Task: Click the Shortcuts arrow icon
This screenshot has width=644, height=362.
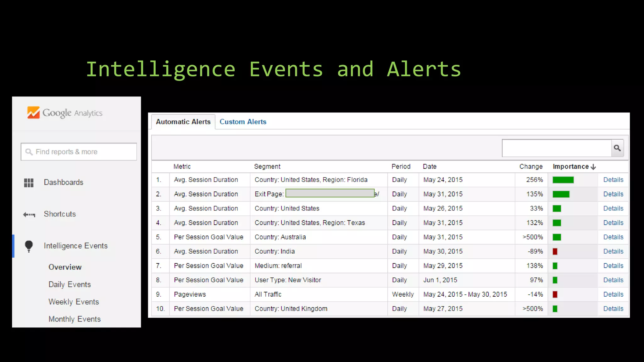Action: coord(29,215)
